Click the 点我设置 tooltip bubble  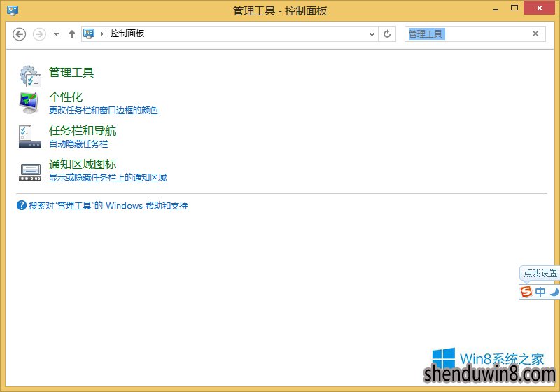[539, 274]
